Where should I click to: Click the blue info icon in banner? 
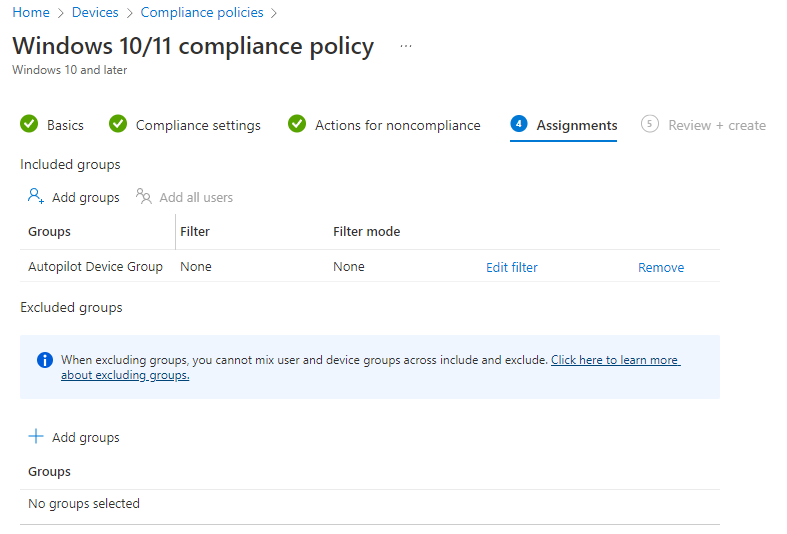point(45,360)
